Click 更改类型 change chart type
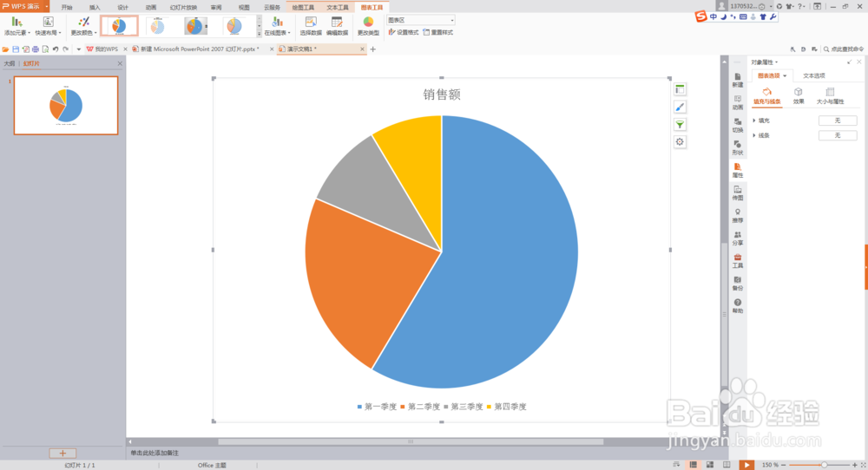Screen dimensions: 868x470 (368, 26)
